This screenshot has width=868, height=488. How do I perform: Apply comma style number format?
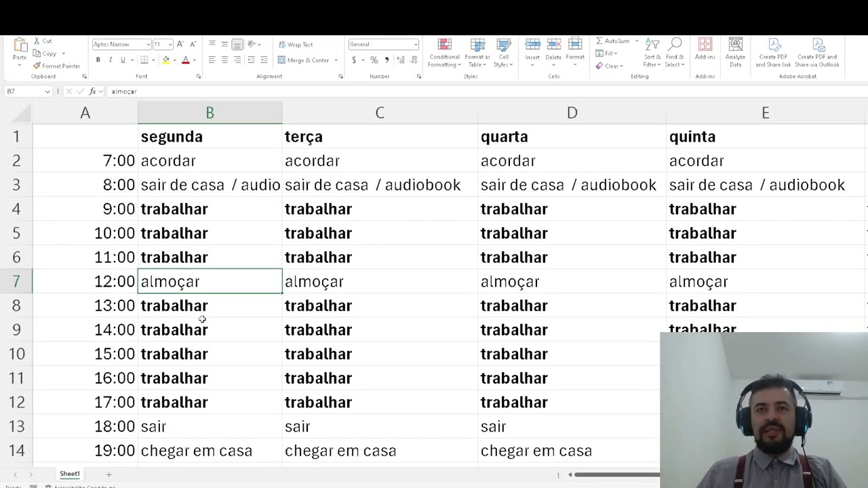point(387,60)
